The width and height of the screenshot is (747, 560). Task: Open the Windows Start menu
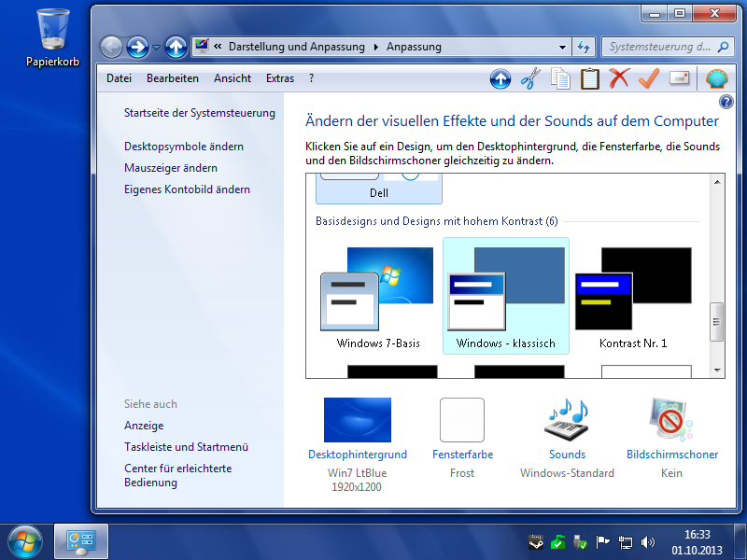25,542
